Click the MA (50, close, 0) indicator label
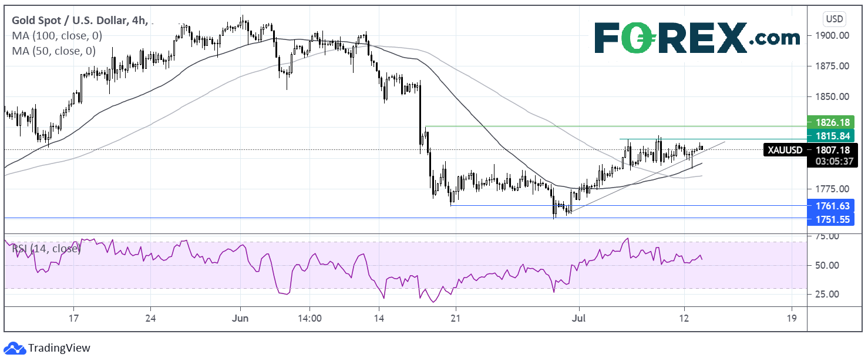The width and height of the screenshot is (868, 364). click(x=54, y=51)
